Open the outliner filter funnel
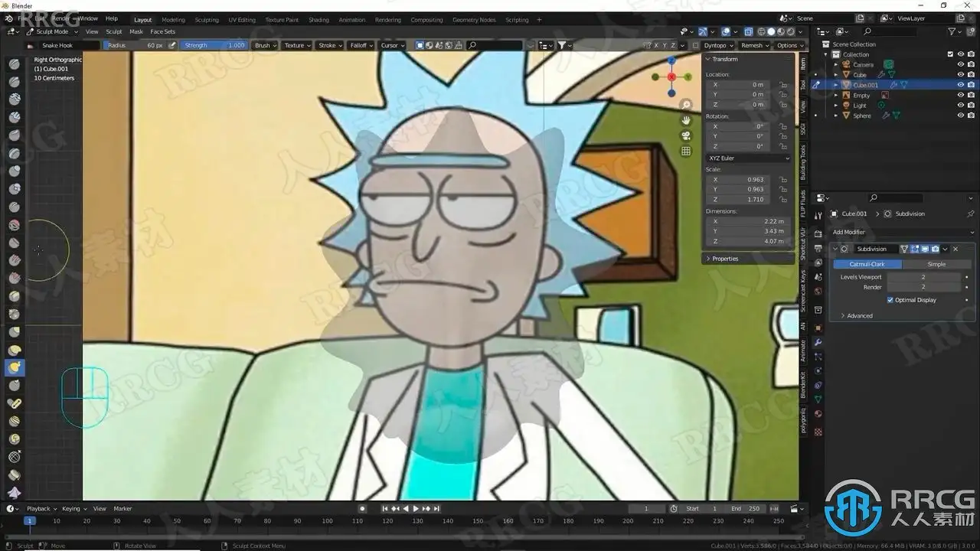This screenshot has height=551, width=980. point(952,31)
